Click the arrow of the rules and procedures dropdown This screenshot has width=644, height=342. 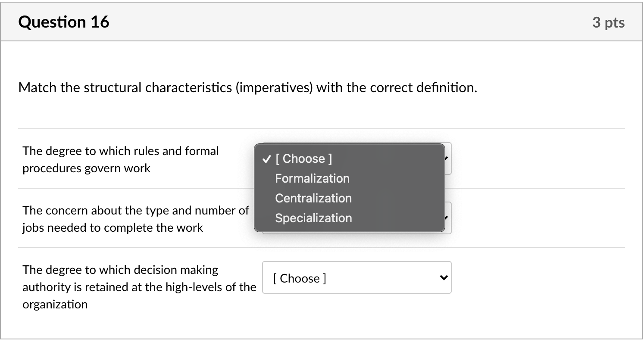click(447, 159)
